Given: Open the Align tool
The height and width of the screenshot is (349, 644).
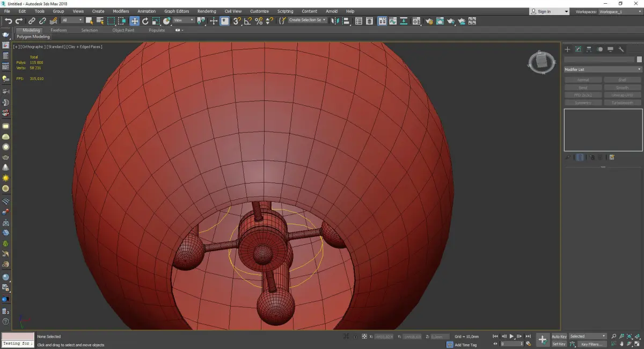Looking at the screenshot, I should (346, 21).
